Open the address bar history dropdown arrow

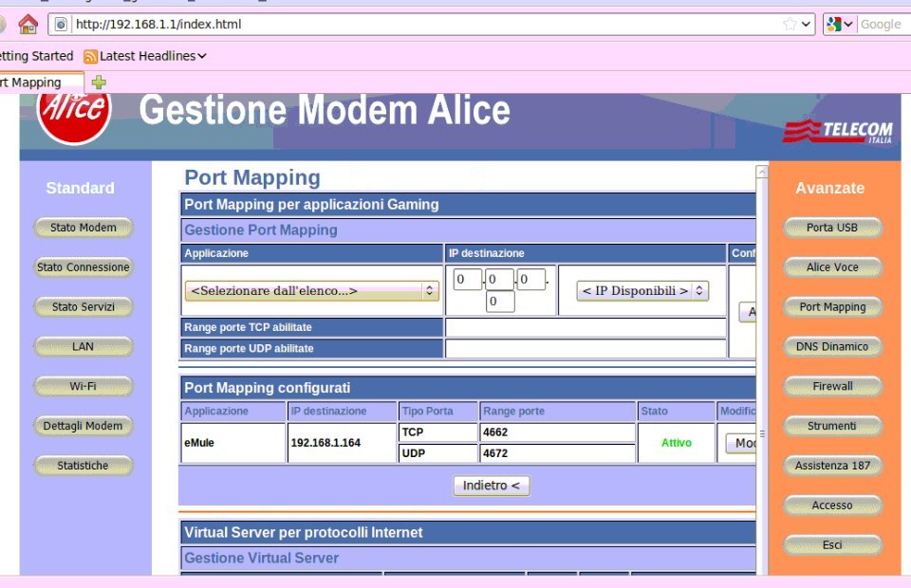pyautogui.click(x=806, y=24)
